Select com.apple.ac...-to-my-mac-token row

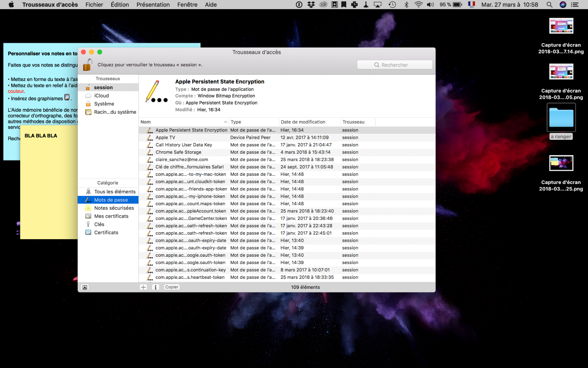(287, 174)
